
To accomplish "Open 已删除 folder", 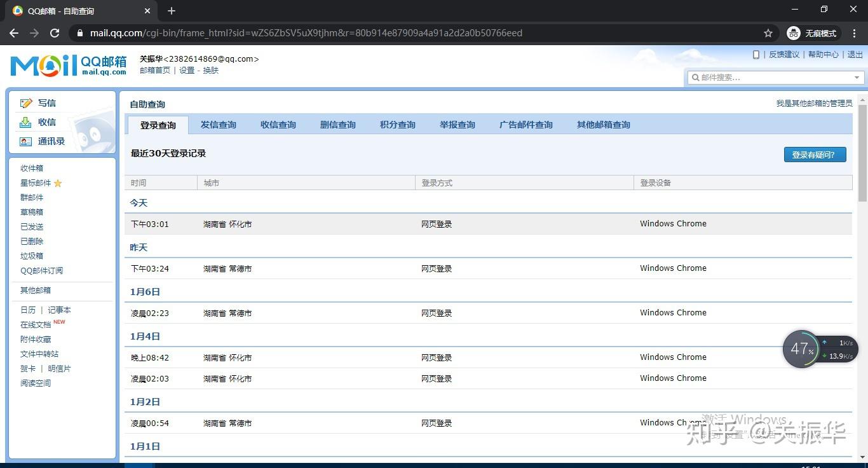I will click(32, 242).
